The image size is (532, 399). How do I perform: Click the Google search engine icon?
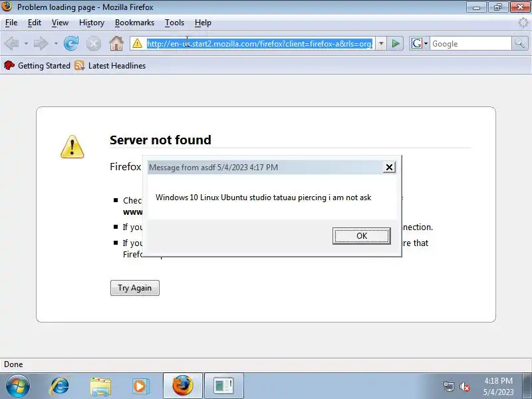(x=417, y=43)
